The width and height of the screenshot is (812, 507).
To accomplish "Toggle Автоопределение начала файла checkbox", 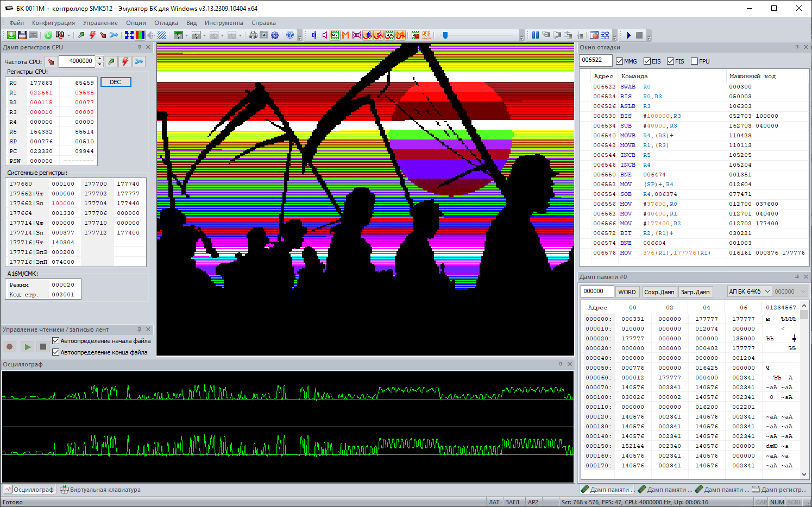I will [55, 341].
